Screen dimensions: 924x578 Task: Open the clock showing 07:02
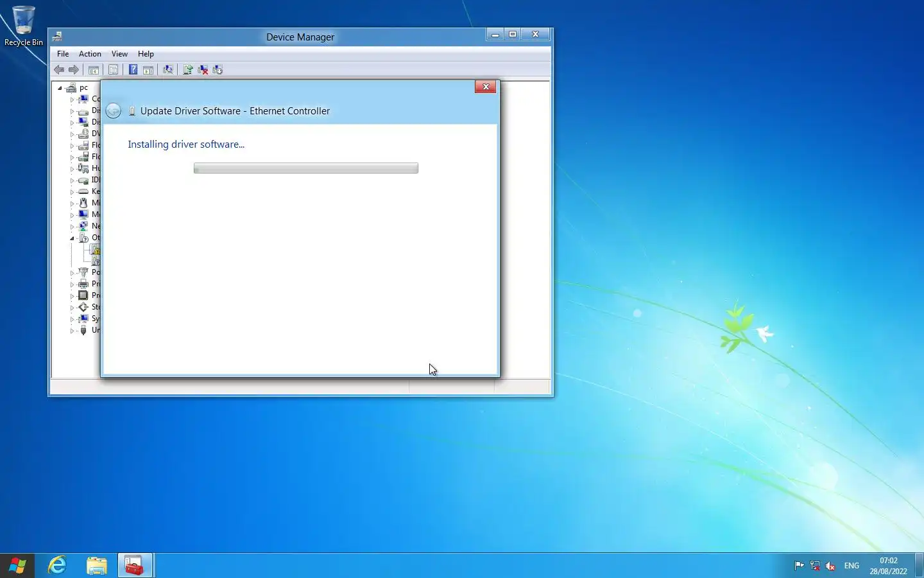point(889,566)
